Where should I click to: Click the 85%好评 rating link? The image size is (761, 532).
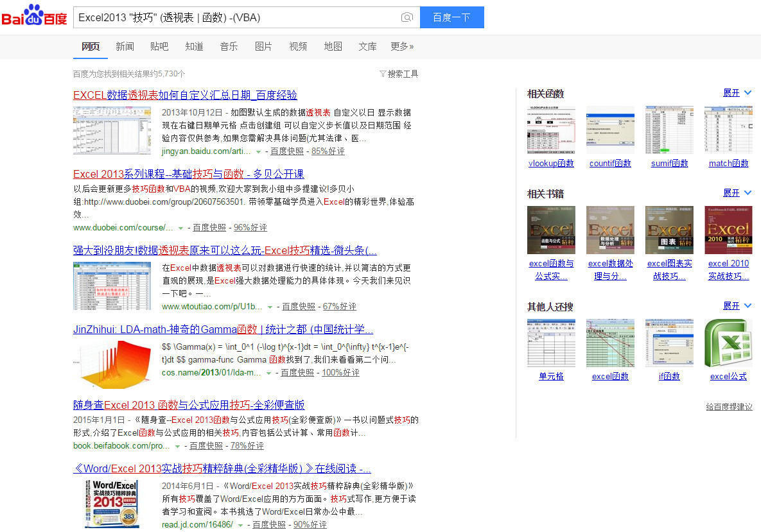click(x=328, y=151)
